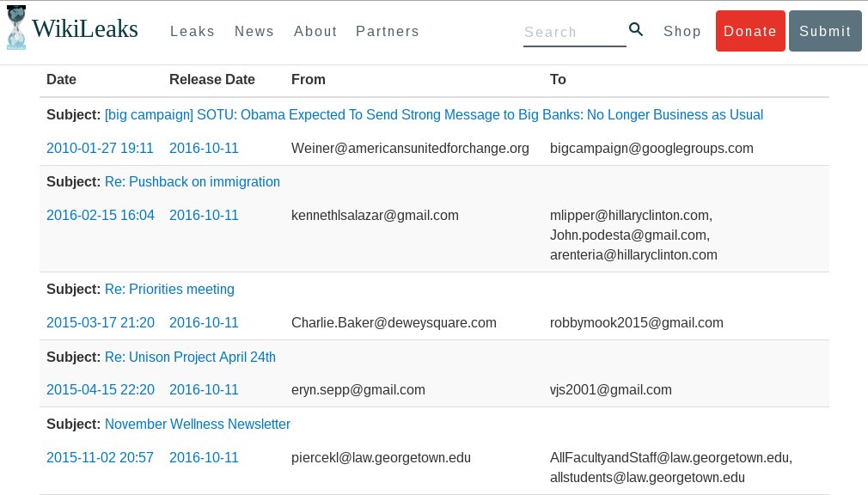Open the SOTU Obama big campaign email
This screenshot has height=495, width=868.
[x=433, y=115]
